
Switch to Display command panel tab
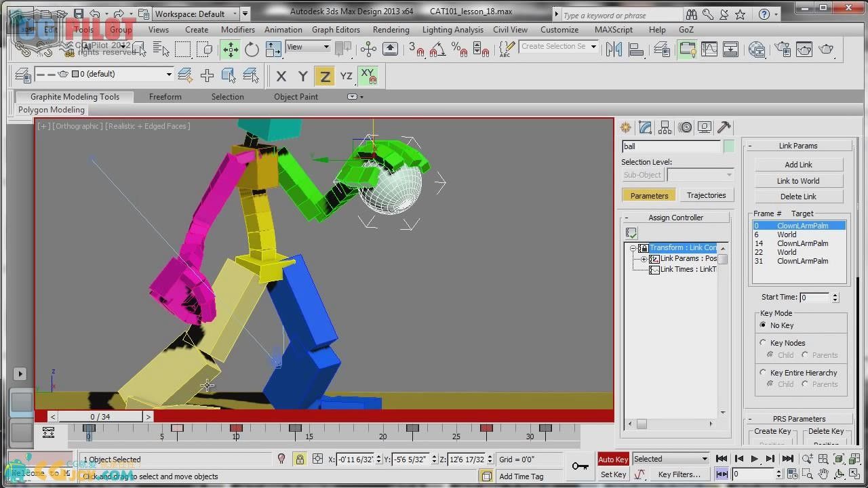click(705, 127)
